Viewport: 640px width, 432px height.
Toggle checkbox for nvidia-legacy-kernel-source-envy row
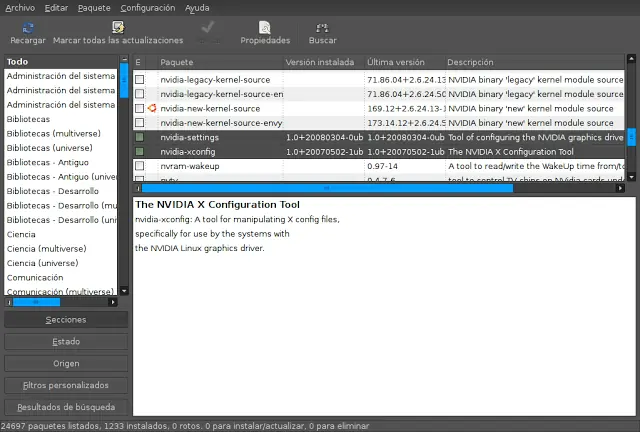(x=140, y=94)
